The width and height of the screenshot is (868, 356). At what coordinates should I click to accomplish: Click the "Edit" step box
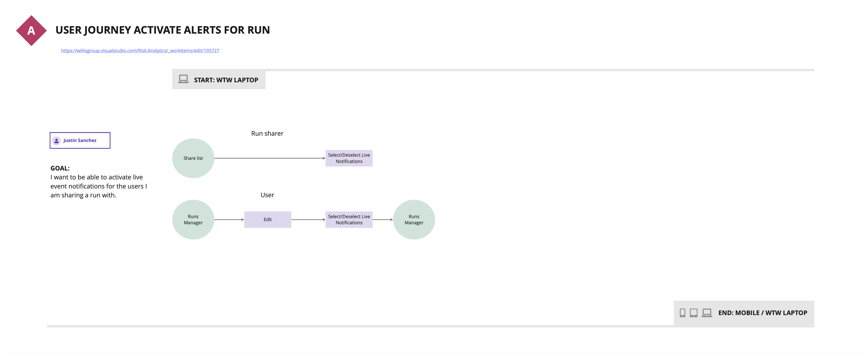(x=268, y=220)
